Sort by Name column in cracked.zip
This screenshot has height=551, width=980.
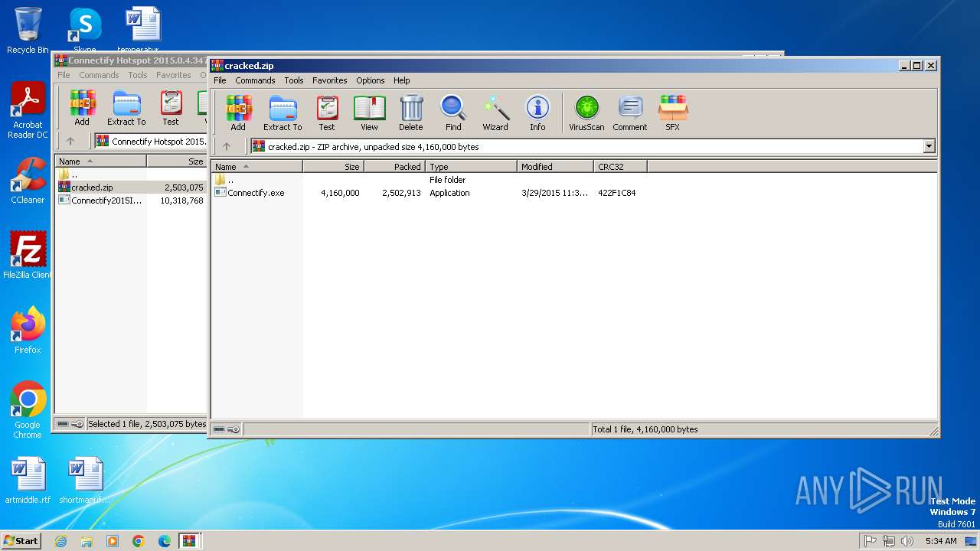(x=256, y=166)
